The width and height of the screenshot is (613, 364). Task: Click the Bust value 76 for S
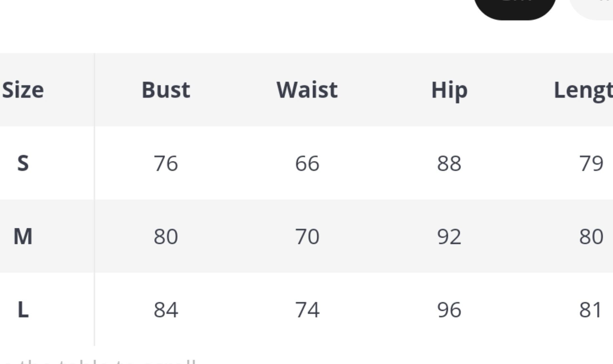pos(166,163)
